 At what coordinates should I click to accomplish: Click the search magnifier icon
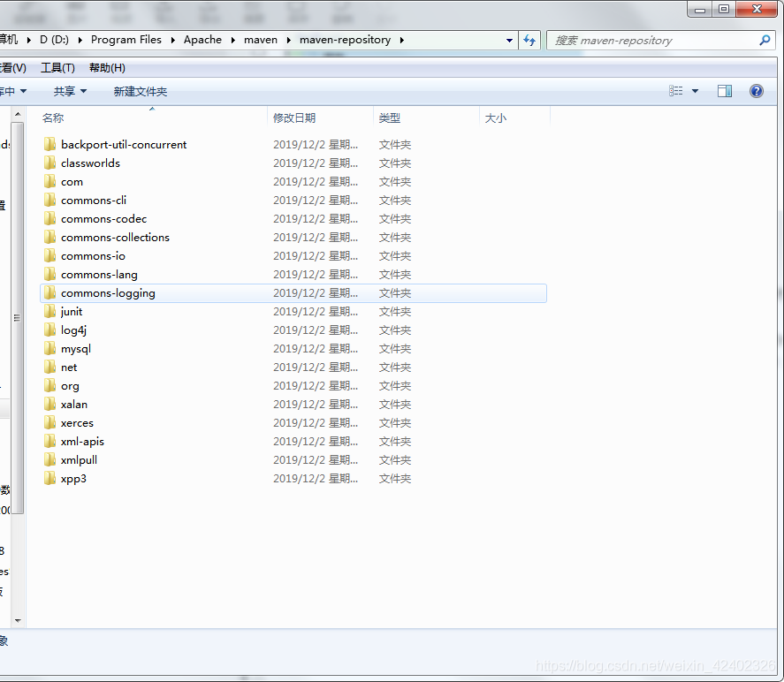765,40
